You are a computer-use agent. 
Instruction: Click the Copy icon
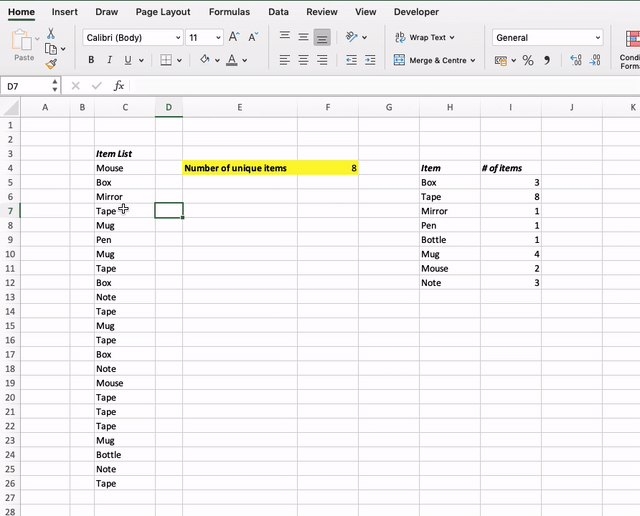click(51, 49)
